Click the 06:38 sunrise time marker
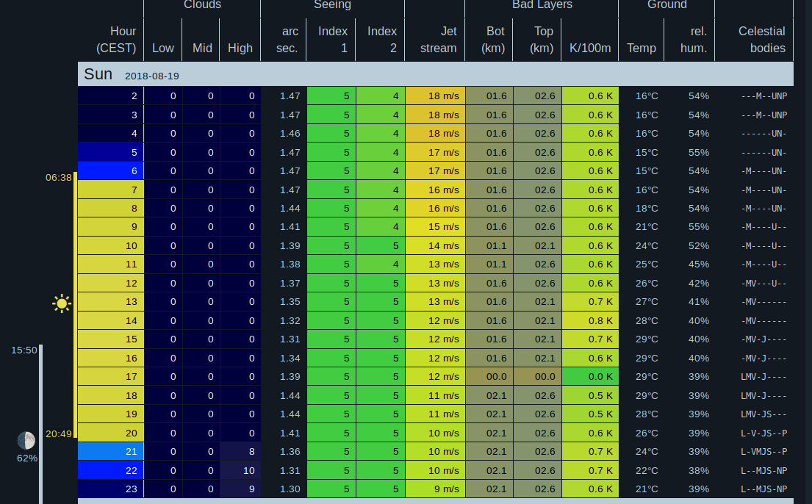812x504 pixels. (x=59, y=177)
